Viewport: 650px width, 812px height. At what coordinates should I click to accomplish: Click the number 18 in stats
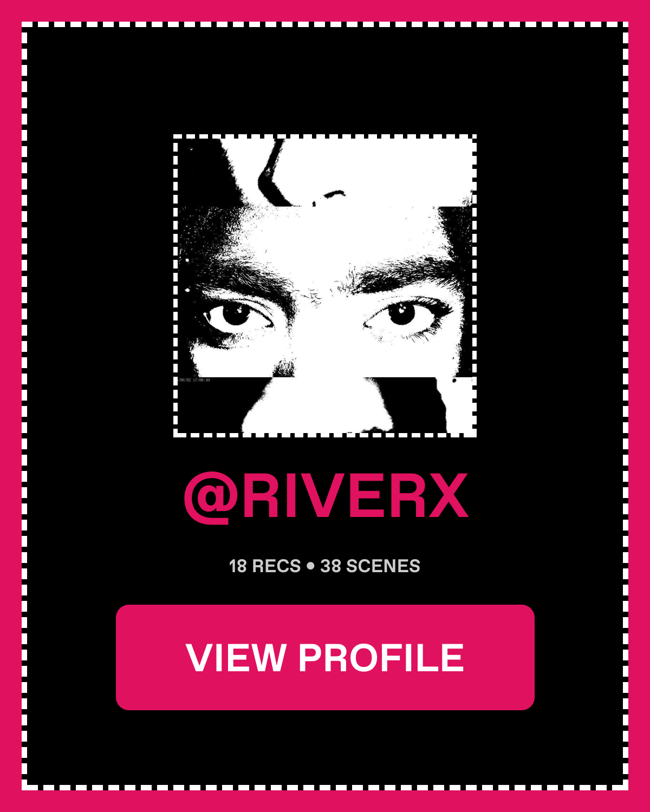coord(238,566)
